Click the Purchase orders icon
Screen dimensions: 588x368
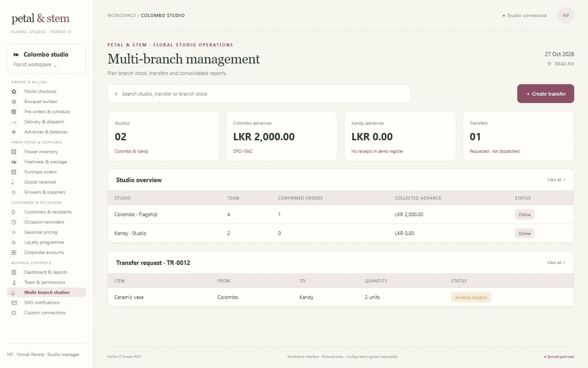pos(14,172)
